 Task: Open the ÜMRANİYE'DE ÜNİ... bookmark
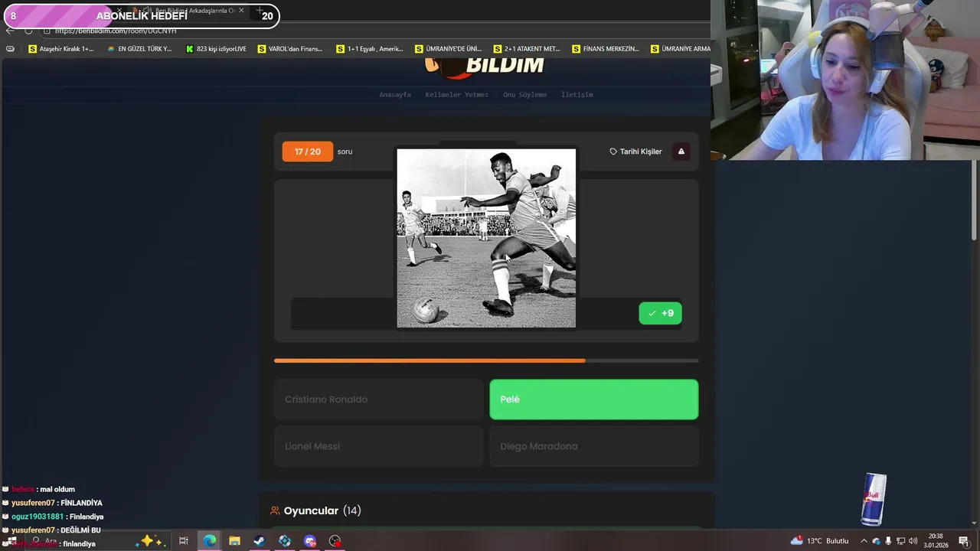(449, 49)
